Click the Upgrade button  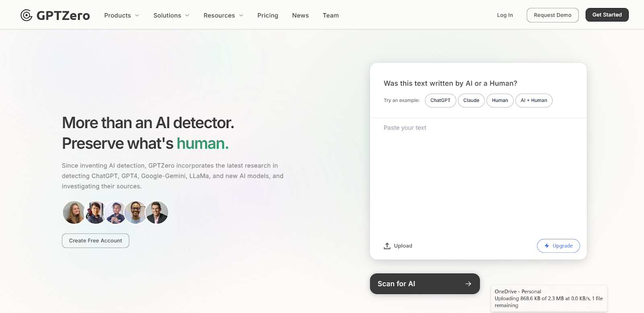click(558, 246)
